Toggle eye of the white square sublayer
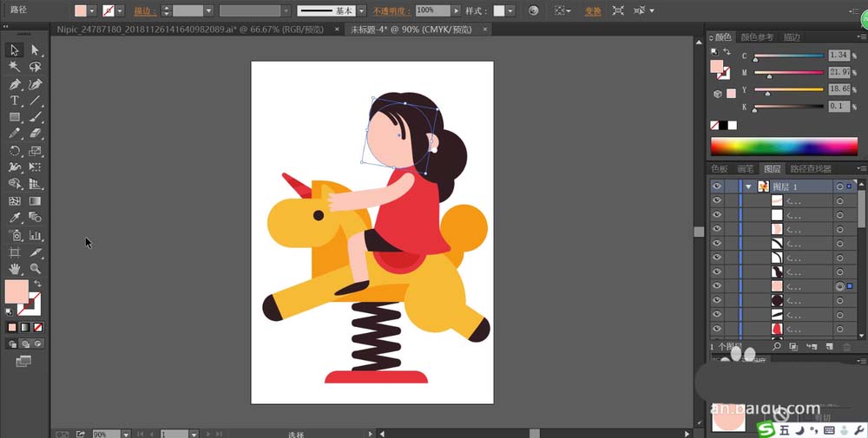Viewport: 868px width, 438px height. pos(717,214)
